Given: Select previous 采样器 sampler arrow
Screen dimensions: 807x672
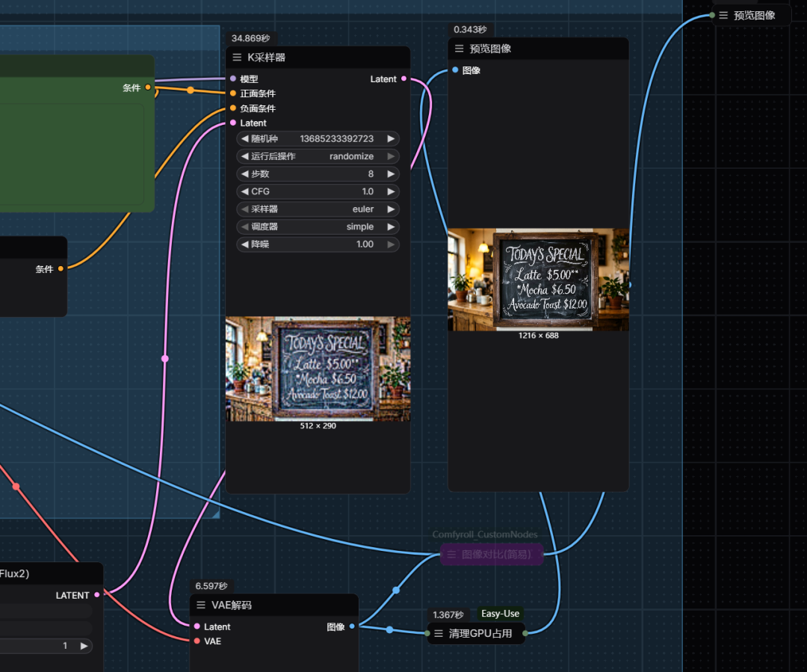Looking at the screenshot, I should click(x=245, y=209).
